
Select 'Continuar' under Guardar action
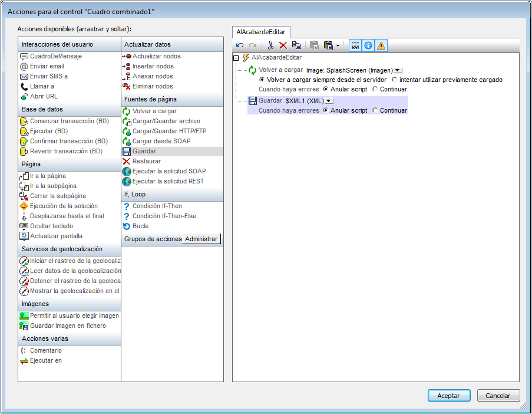pyautogui.click(x=375, y=110)
